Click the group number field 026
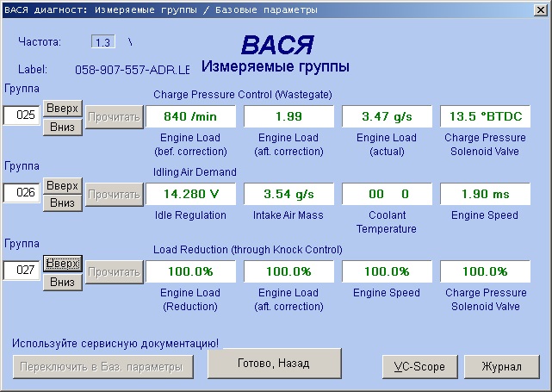Viewport: 552px width, 392px height. [22, 193]
